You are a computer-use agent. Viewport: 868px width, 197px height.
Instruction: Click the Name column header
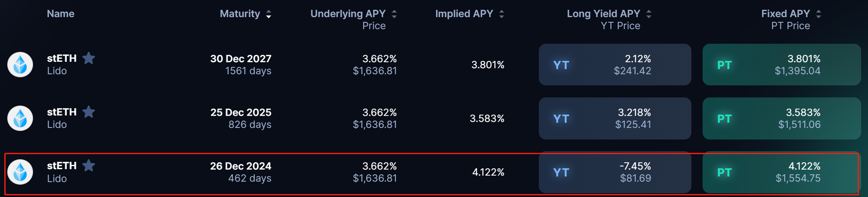[61, 14]
